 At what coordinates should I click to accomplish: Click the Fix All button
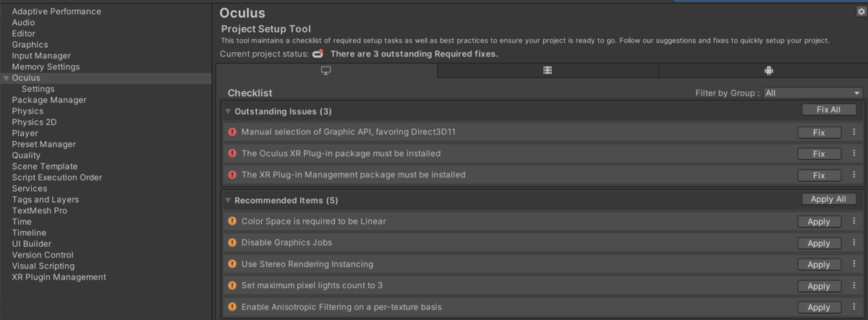click(x=829, y=110)
